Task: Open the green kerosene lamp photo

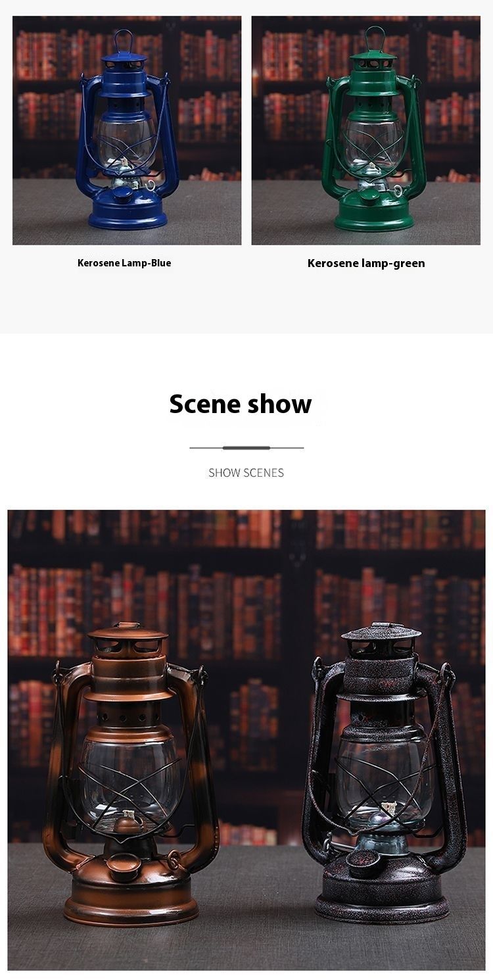Action: coord(366,130)
